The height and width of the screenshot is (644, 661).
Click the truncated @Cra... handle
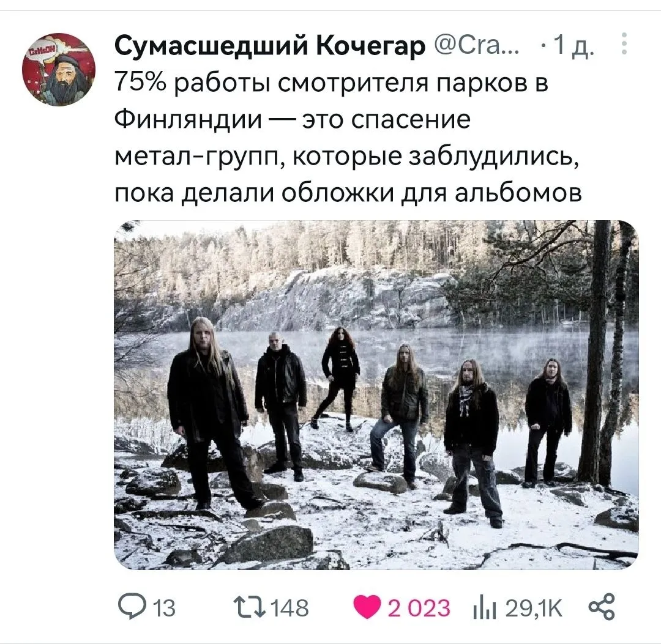(476, 45)
